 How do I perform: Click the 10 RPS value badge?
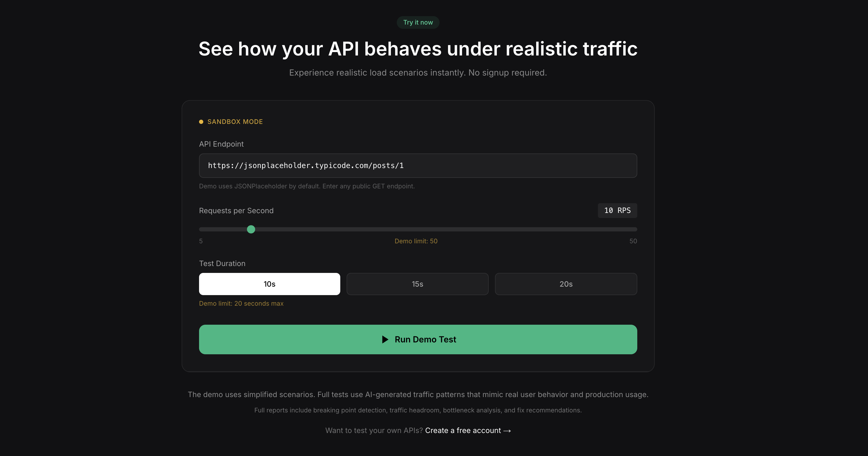pos(617,211)
